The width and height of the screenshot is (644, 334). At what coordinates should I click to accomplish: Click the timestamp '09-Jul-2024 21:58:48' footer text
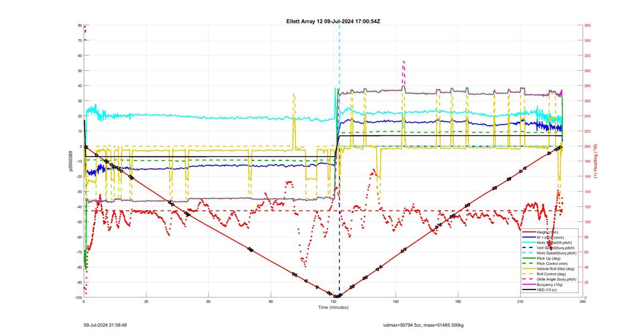coord(105,325)
